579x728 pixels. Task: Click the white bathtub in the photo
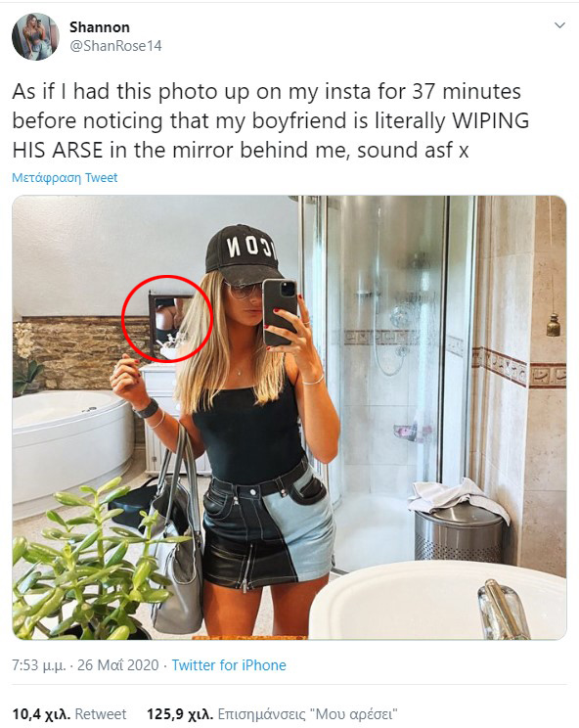[x=72, y=441]
